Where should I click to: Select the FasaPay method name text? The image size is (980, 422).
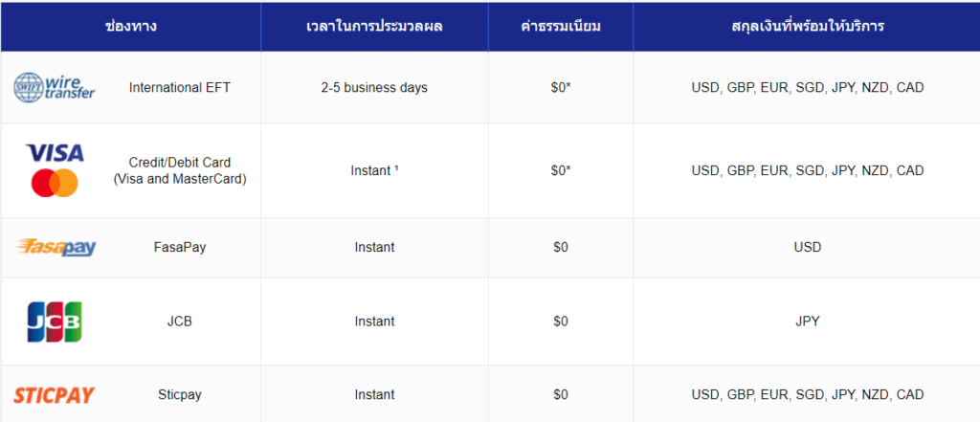(x=180, y=247)
